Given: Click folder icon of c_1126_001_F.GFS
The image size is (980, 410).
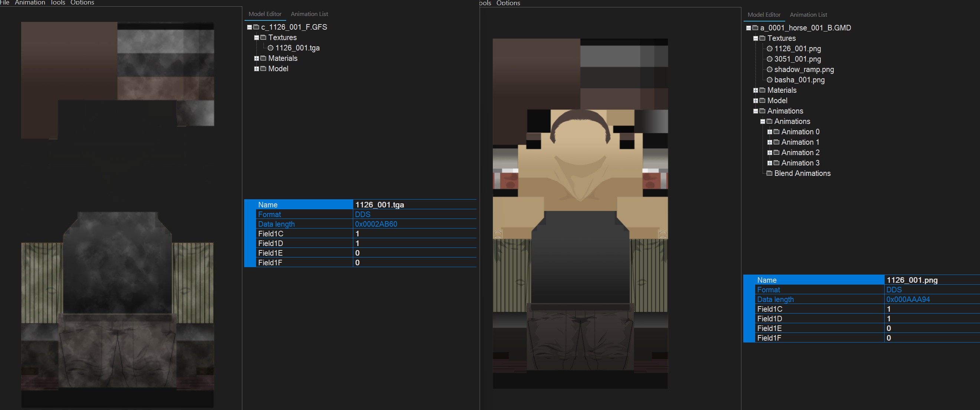Looking at the screenshot, I should tap(256, 27).
